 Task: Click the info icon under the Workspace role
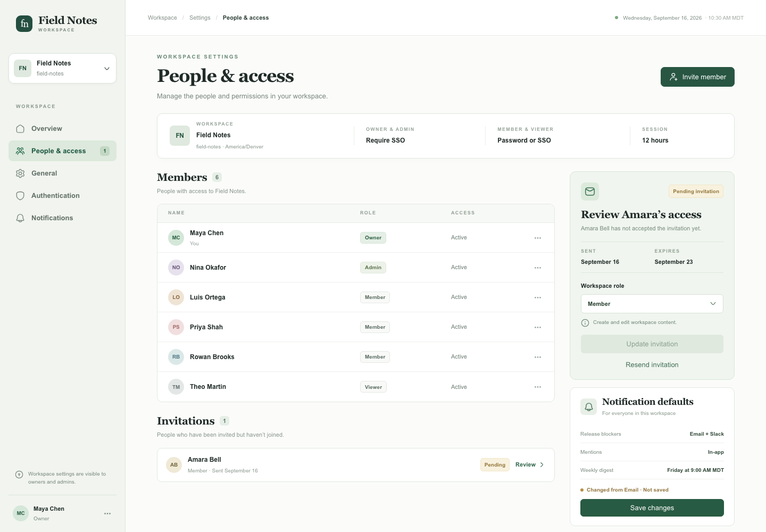(x=585, y=323)
